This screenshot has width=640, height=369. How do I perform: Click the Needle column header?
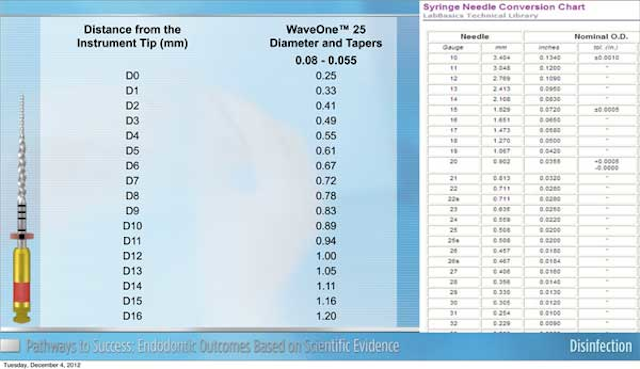[475, 36]
